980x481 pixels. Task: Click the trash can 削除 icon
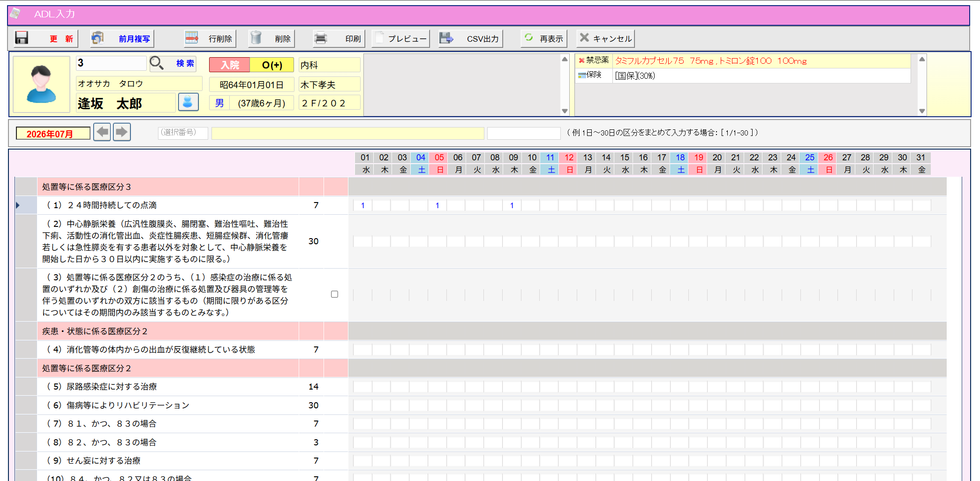[x=256, y=38]
